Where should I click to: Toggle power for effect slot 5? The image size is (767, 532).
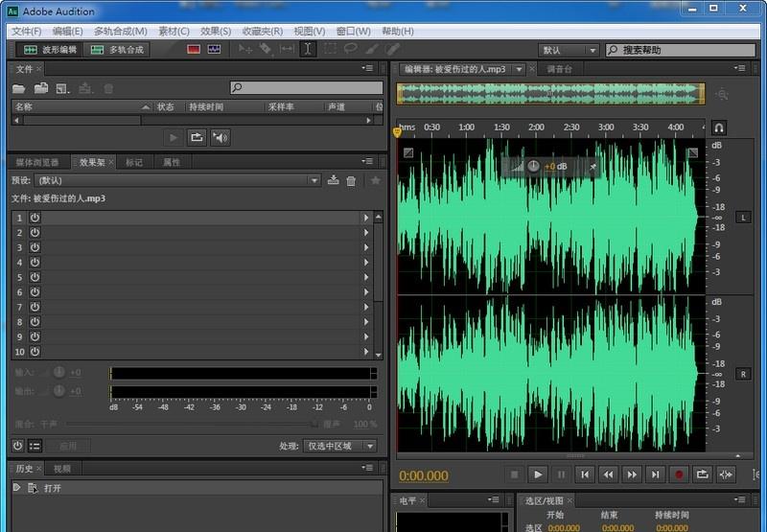(35, 277)
